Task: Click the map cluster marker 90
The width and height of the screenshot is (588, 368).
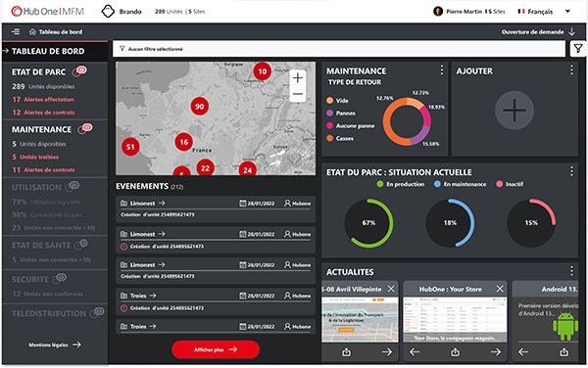Action: (200, 107)
